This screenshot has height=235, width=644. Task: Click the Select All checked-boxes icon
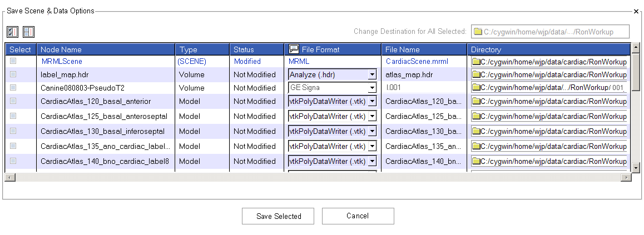coord(12,32)
